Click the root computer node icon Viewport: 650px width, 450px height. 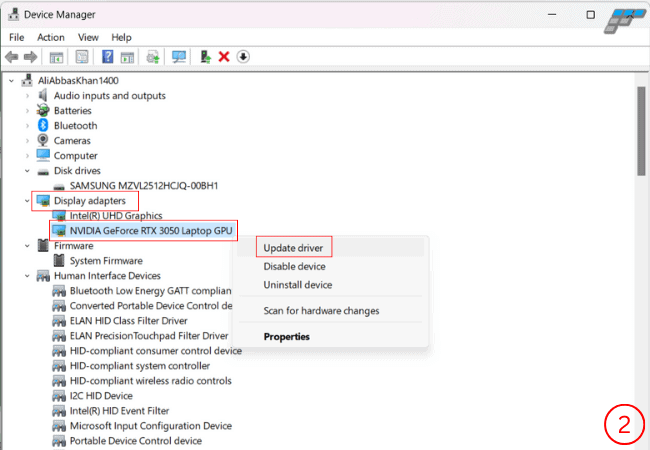27,80
